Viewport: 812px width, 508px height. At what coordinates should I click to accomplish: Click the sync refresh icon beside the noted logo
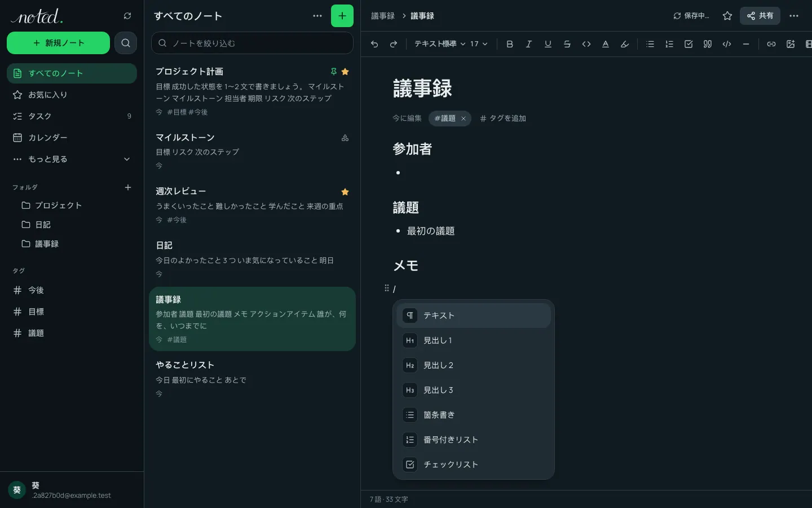[x=127, y=16]
